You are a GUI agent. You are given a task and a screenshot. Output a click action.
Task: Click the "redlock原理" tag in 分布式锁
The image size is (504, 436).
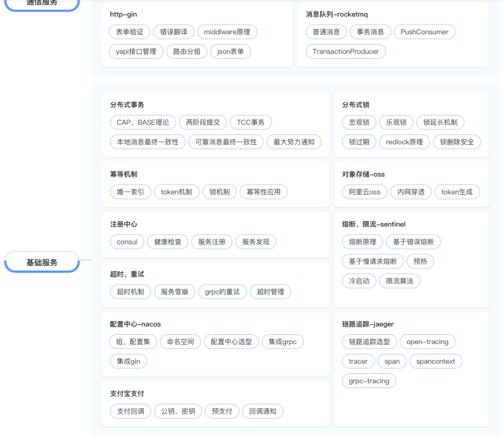click(404, 142)
